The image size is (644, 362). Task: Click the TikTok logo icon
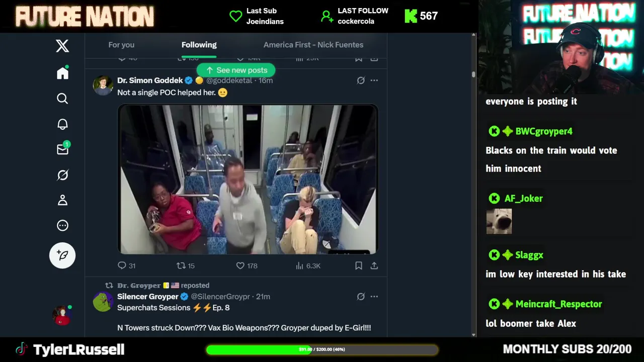pyautogui.click(x=22, y=349)
